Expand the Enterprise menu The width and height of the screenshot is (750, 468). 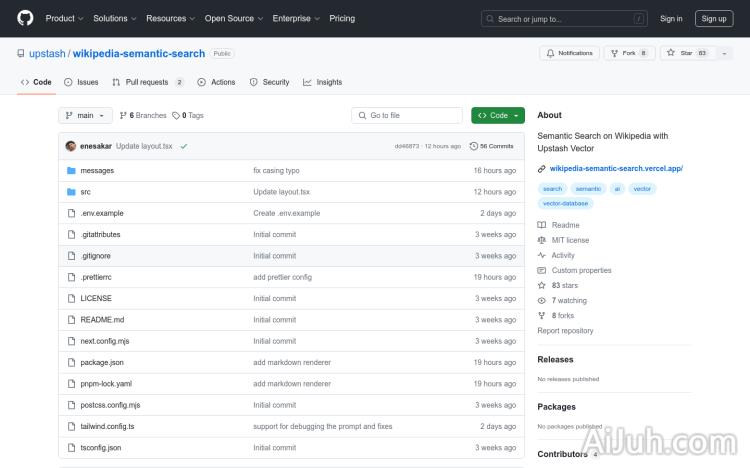pos(296,18)
